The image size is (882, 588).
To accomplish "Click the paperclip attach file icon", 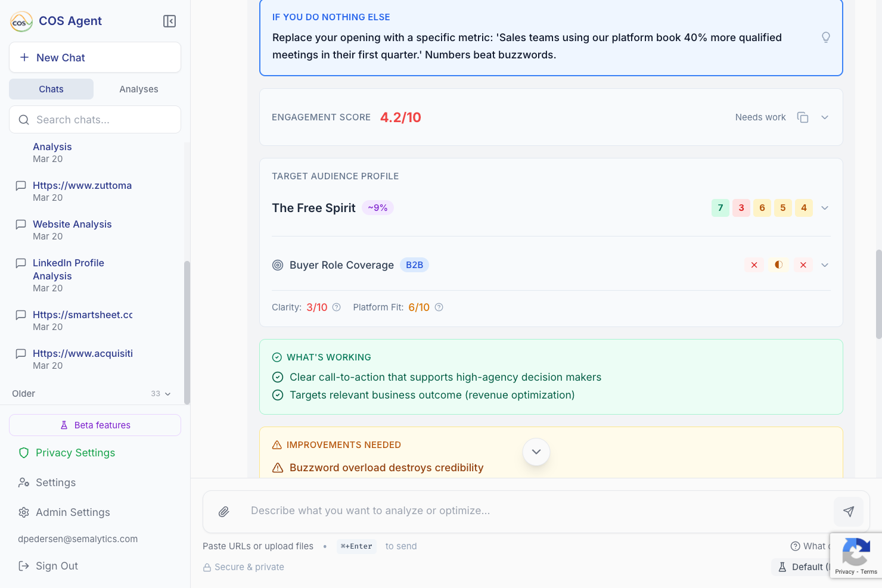I will pyautogui.click(x=224, y=512).
